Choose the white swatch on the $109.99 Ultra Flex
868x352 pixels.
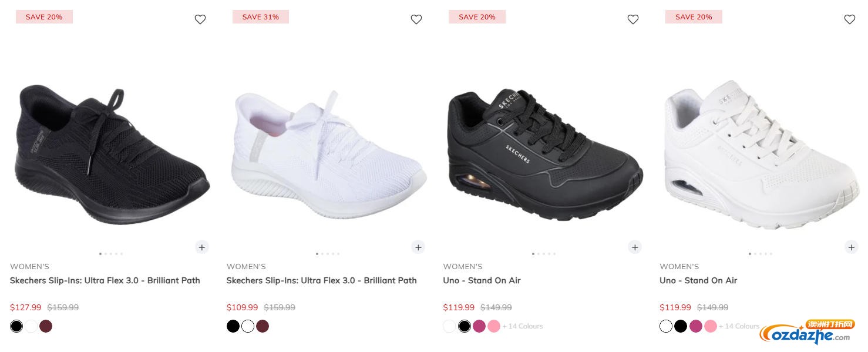(248, 326)
